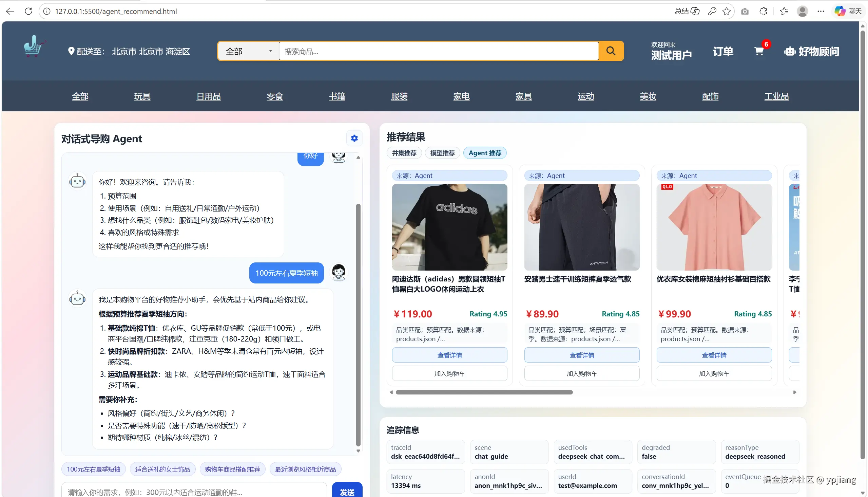Click the browser favorites star icon
Screen dimensions: 868x497
pos(727,11)
